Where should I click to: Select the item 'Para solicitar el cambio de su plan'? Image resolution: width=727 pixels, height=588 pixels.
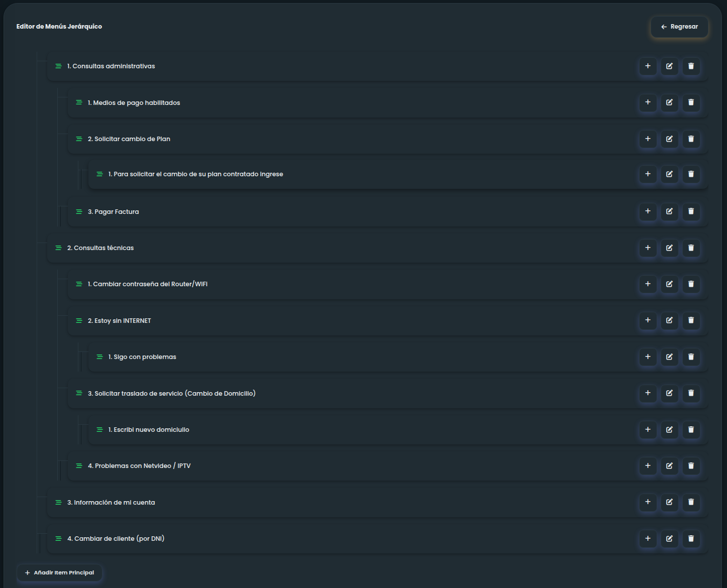(x=196, y=174)
